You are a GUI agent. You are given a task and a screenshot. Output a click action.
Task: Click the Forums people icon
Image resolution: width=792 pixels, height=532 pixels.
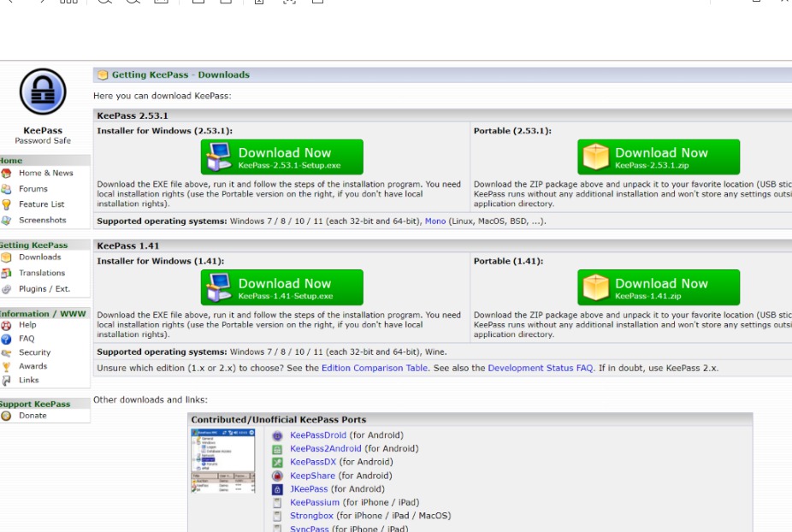[6, 189]
